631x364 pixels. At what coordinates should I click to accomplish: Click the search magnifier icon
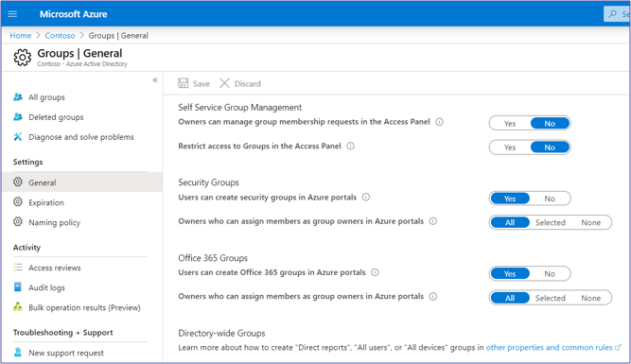[612, 14]
